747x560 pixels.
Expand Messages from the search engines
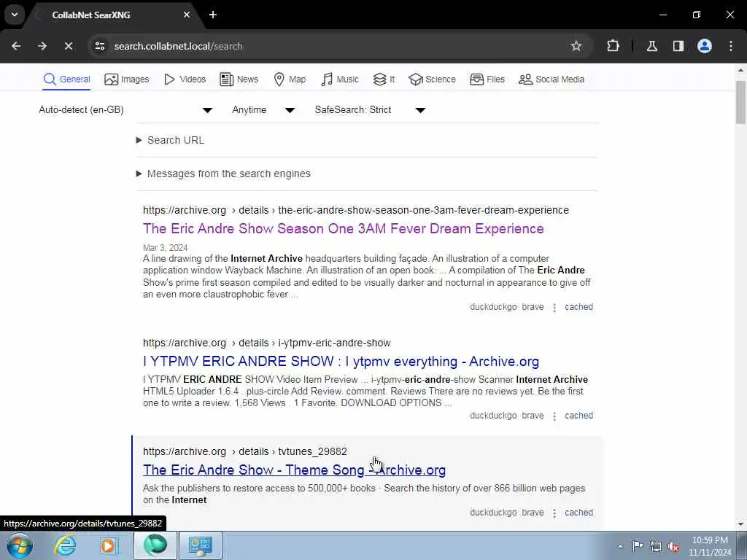(x=223, y=174)
